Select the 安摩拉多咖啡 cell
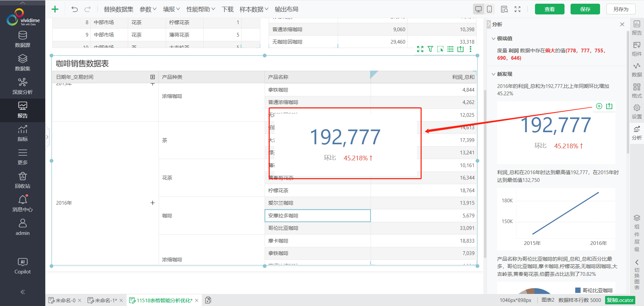This screenshot has width=644, height=306. click(318, 216)
